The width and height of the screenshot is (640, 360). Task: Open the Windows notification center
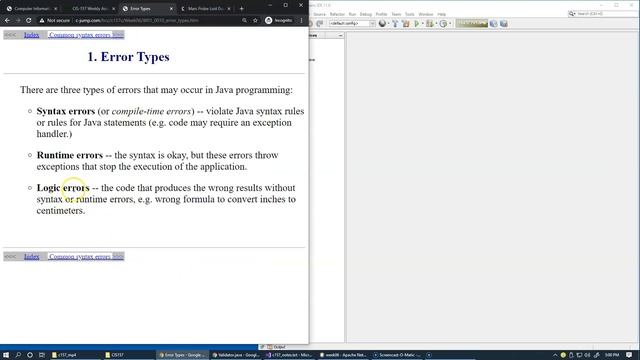pyautogui.click(x=629, y=355)
